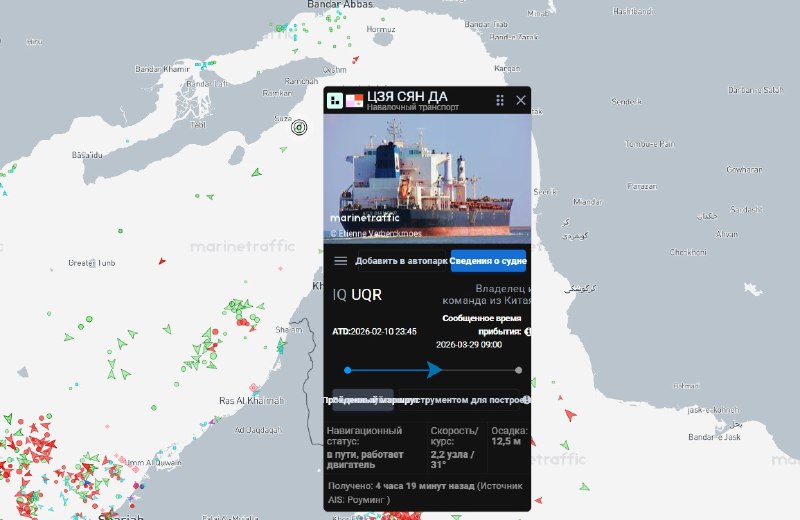Click the green vessel type icon in popup header
Screen dimensions: 800x520
coord(335,101)
